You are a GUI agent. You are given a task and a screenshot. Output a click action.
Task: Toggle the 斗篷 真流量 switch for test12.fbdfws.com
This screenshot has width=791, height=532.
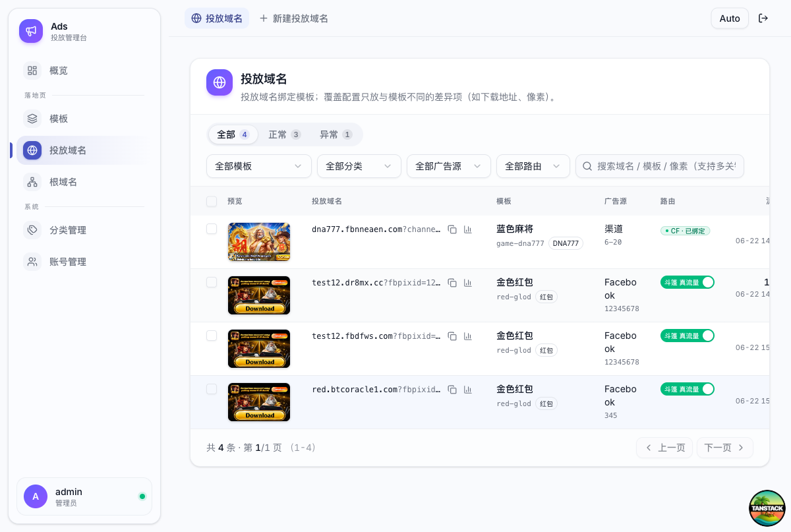pyautogui.click(x=688, y=336)
